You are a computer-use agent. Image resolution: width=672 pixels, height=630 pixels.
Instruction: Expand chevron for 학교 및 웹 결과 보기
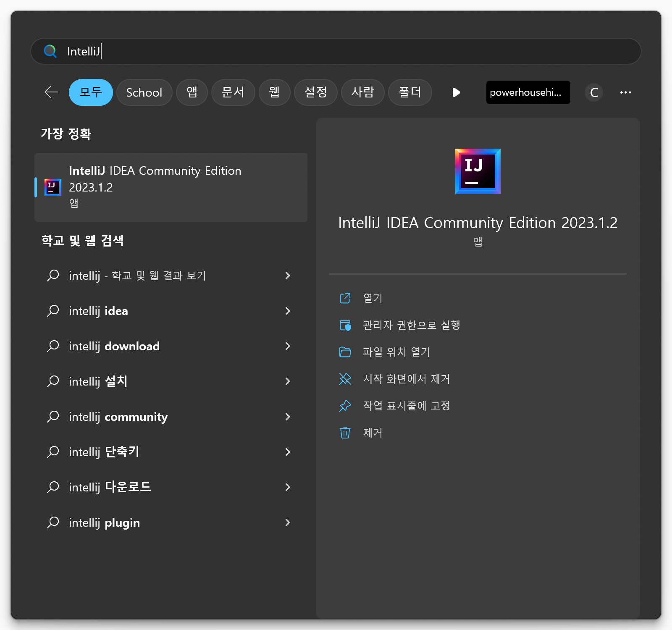point(288,276)
